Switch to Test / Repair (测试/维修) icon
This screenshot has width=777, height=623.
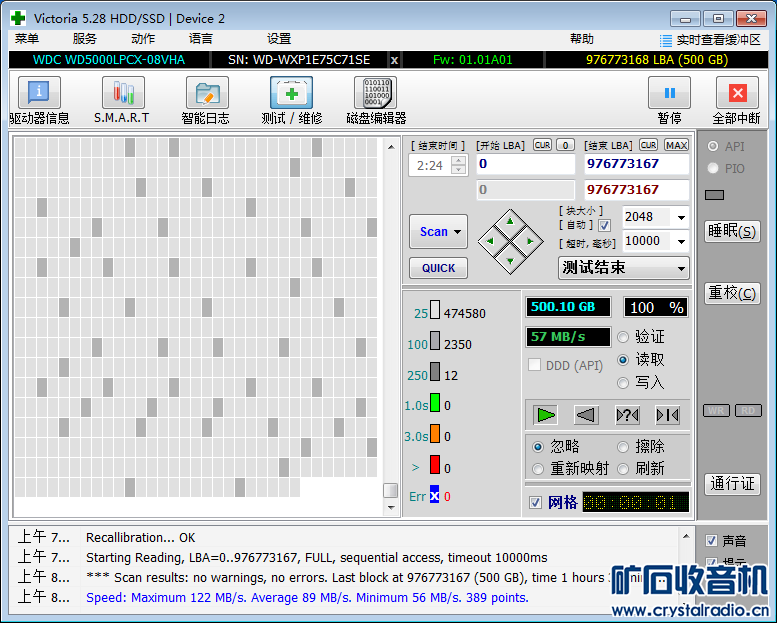click(291, 93)
